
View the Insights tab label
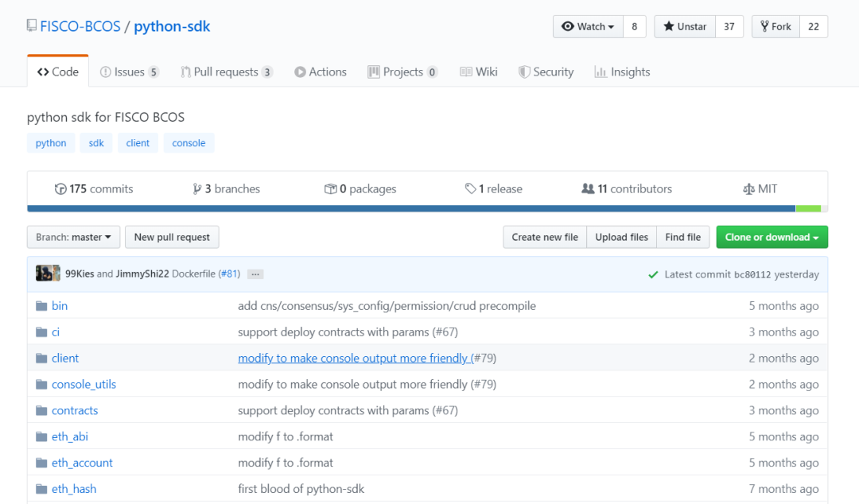point(631,72)
